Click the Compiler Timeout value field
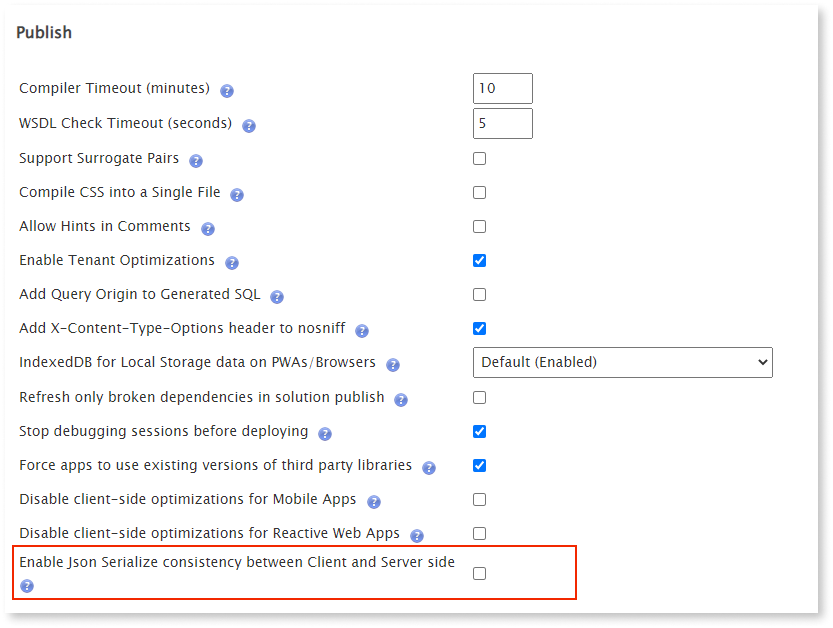Image resolution: width=833 pixels, height=628 pixels. click(x=502, y=88)
